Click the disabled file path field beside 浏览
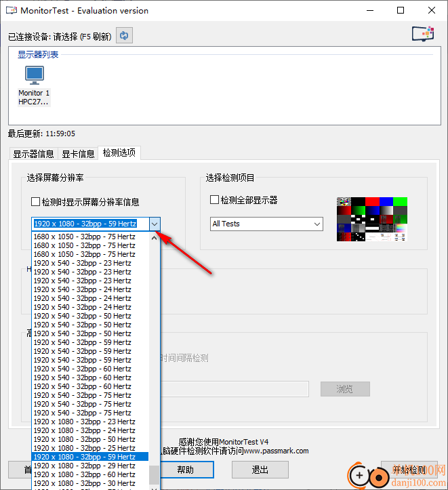Screen dimensions: 448x490 click(235, 389)
